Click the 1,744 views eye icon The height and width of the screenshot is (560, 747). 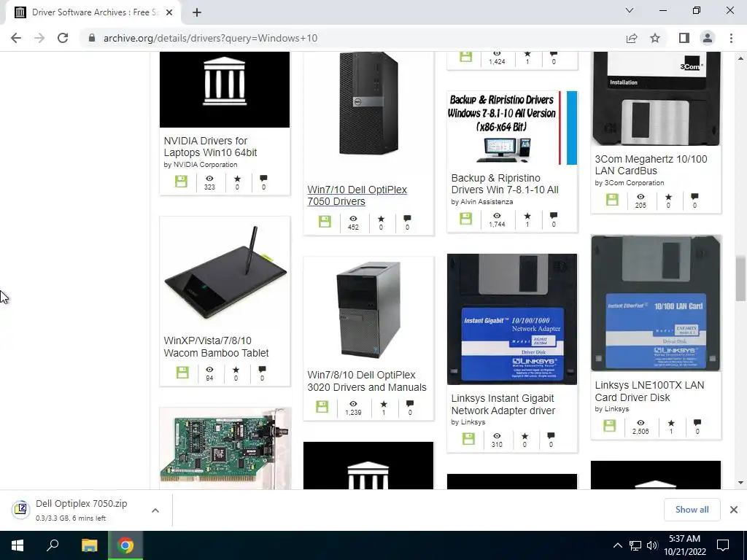(x=497, y=216)
